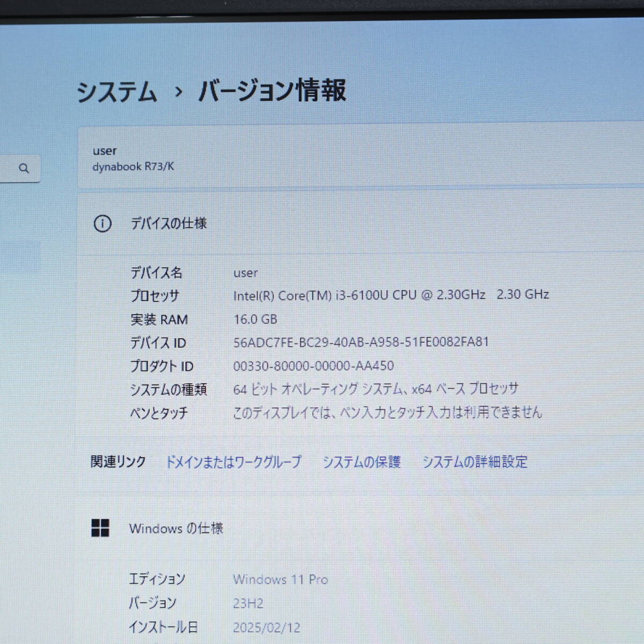This screenshot has width=644, height=644.
Task: Open the システムの保護 link
Action: tap(361, 462)
